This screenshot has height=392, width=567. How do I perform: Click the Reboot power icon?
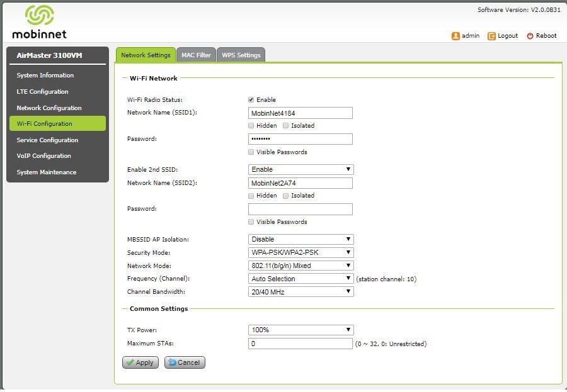tap(530, 36)
